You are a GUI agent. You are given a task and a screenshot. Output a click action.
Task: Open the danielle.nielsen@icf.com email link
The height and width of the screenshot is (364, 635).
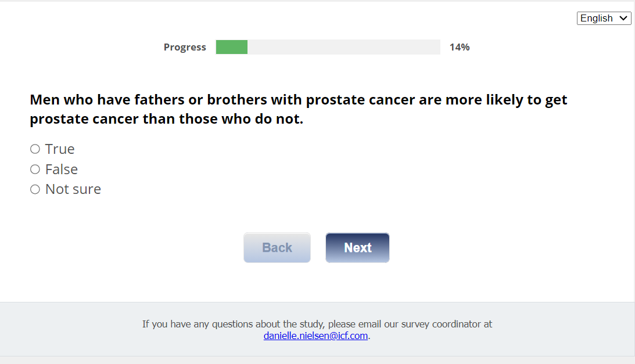315,336
